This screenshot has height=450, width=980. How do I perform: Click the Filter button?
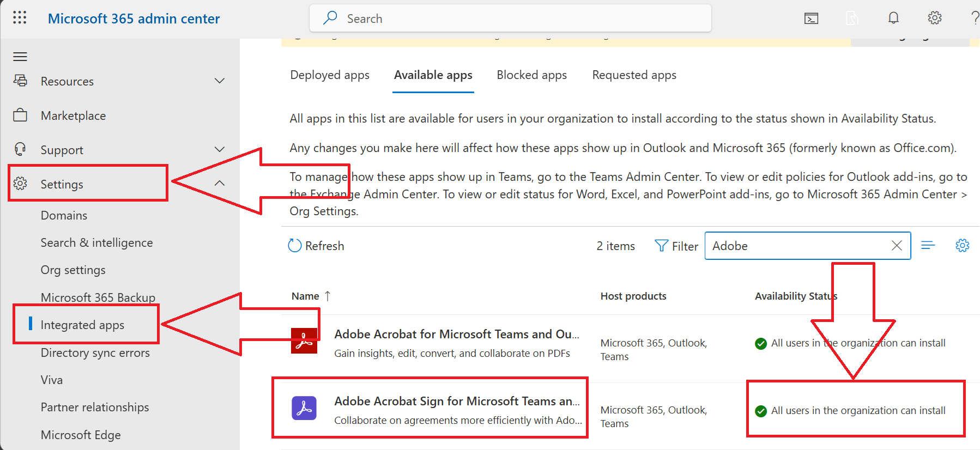coord(676,246)
